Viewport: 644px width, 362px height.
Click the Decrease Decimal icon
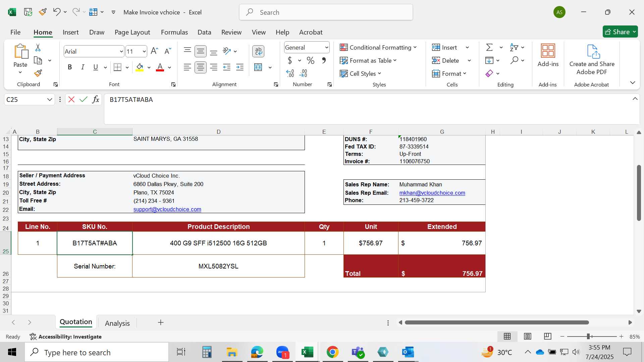point(303,73)
